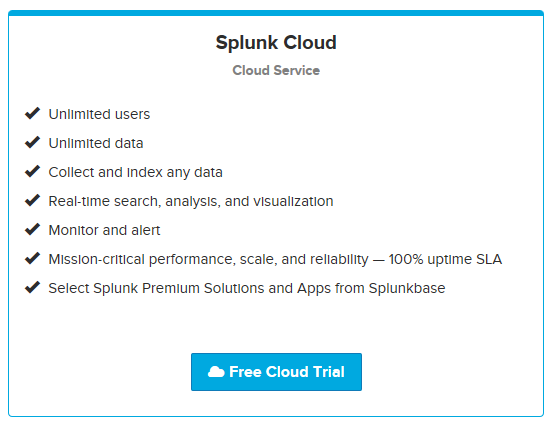Image resolution: width=550 pixels, height=425 pixels.
Task: Click checkmark beside Unlimited users
Action: tap(33, 113)
